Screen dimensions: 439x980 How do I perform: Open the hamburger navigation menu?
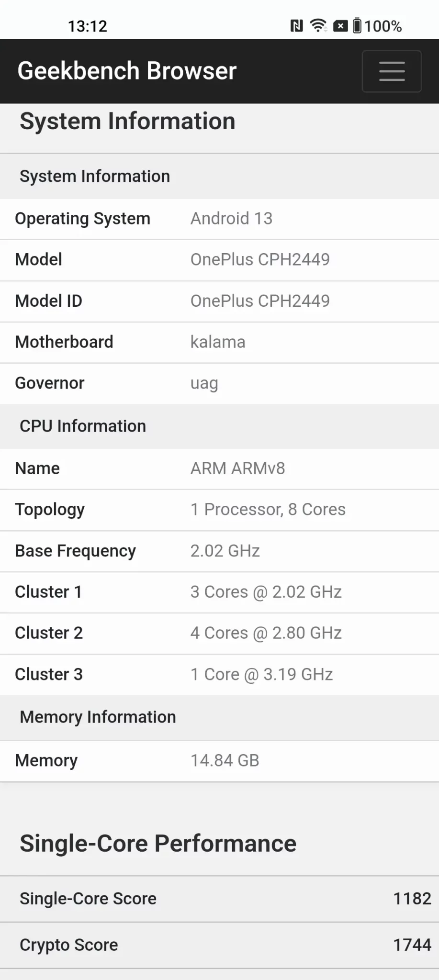tap(391, 71)
